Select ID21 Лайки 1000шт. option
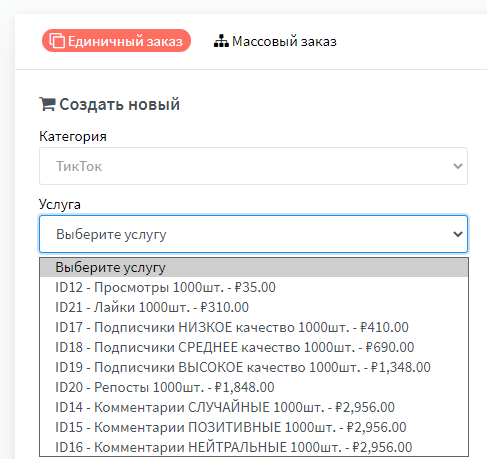Image resolution: width=487 pixels, height=459 pixels. point(254,307)
